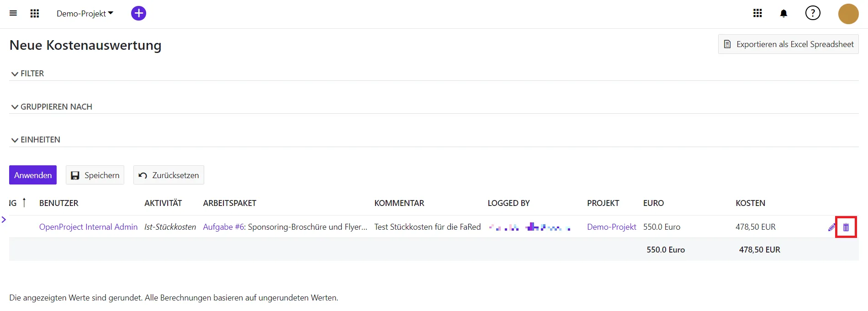868x311 pixels.
Task: Click the purple plus create button
Action: coord(138,13)
